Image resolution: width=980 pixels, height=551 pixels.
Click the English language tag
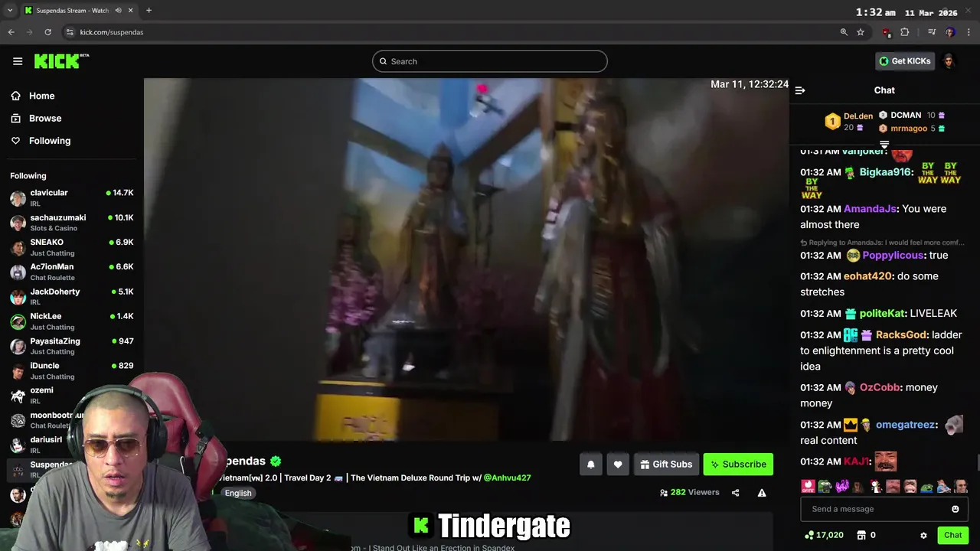[x=238, y=493]
